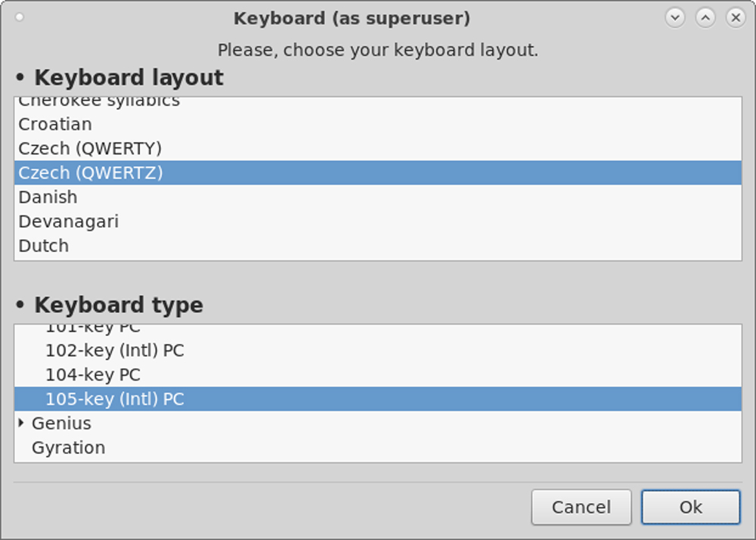This screenshot has width=756, height=540.
Task: Select Czech (QWERTY) layout
Action: coord(90,148)
